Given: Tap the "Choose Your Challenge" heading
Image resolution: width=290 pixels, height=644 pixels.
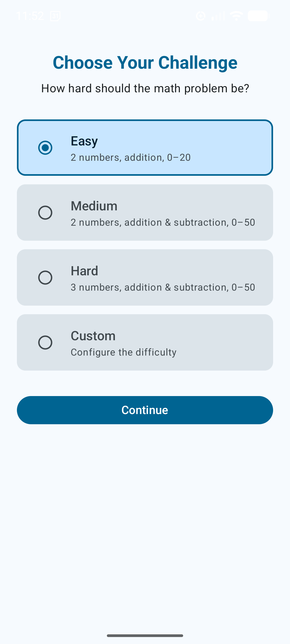Looking at the screenshot, I should (x=145, y=63).
